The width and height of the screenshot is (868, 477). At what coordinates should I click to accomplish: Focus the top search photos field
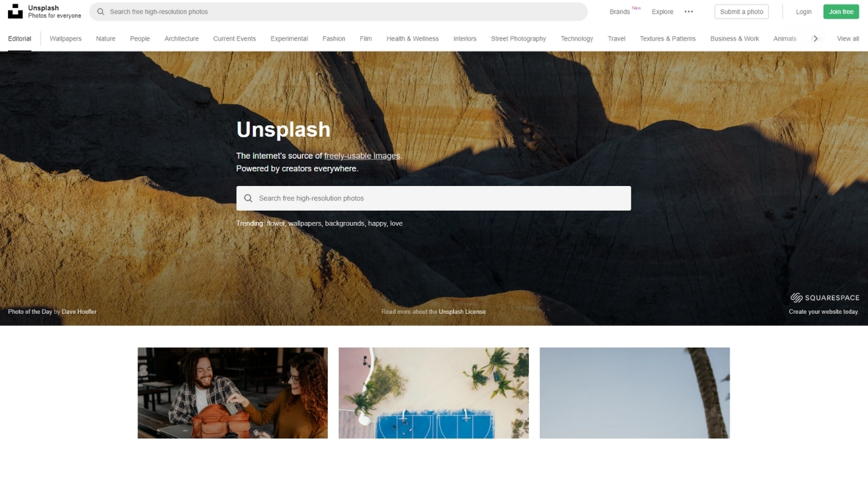point(338,12)
